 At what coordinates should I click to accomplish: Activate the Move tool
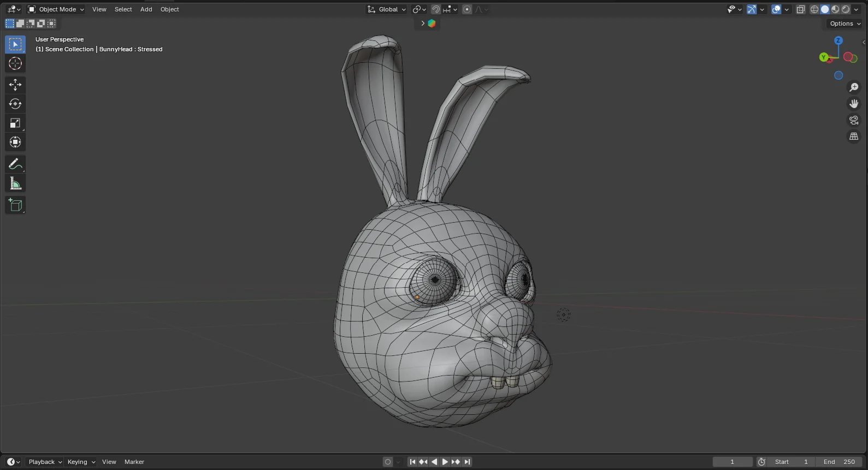[15, 85]
